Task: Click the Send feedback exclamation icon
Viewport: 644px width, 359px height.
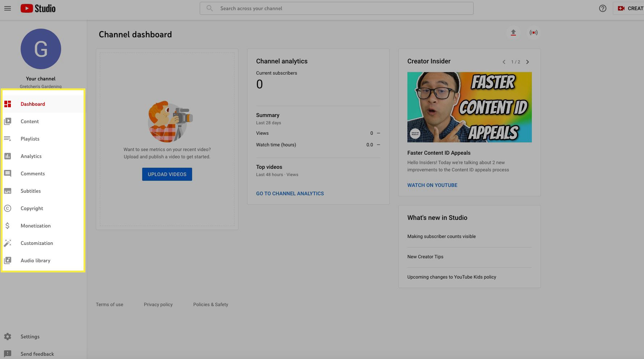Action: pos(8,354)
